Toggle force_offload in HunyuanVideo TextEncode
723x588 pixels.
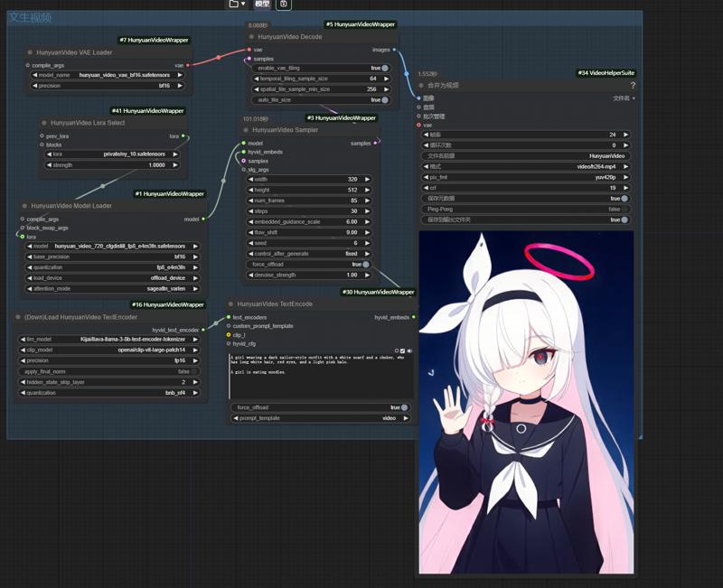point(404,407)
